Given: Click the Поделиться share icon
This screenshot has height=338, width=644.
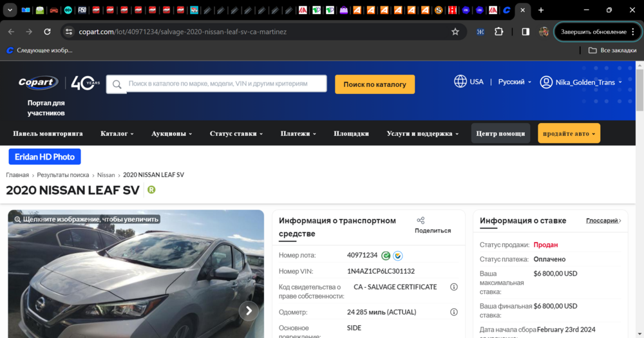Looking at the screenshot, I should [x=421, y=221].
